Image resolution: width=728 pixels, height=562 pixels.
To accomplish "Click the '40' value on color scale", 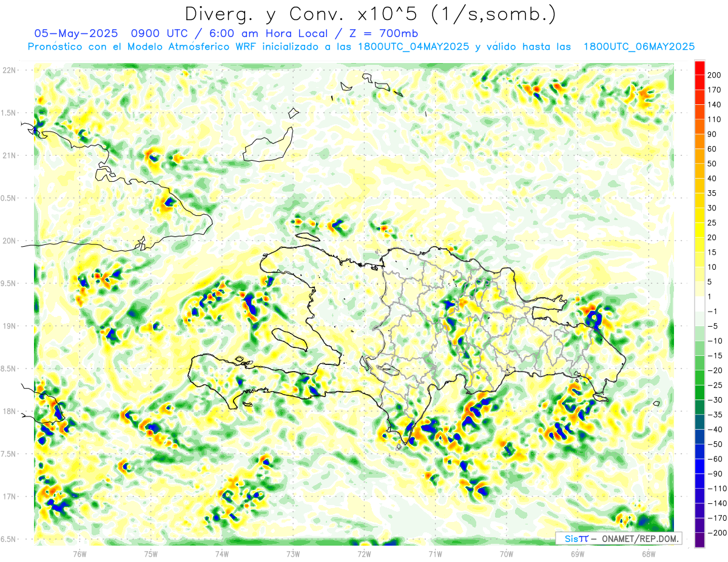I will click(712, 178).
